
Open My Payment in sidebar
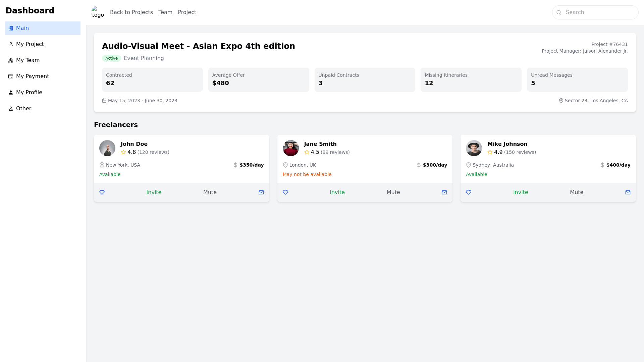[33, 76]
